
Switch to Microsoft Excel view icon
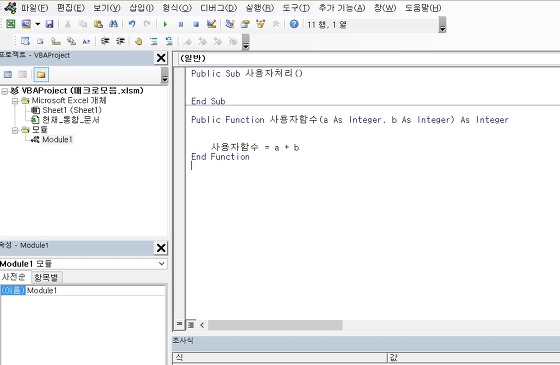pyautogui.click(x=11, y=24)
